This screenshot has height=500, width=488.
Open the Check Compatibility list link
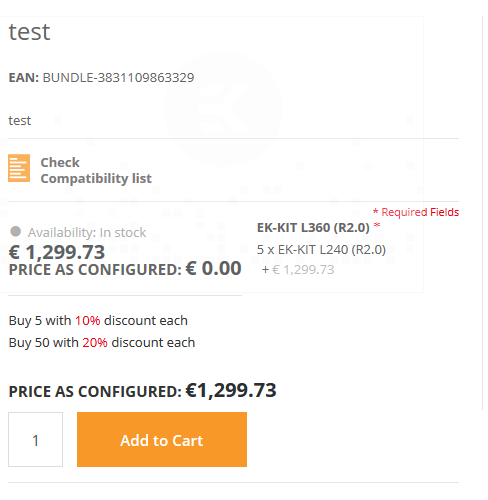96,170
